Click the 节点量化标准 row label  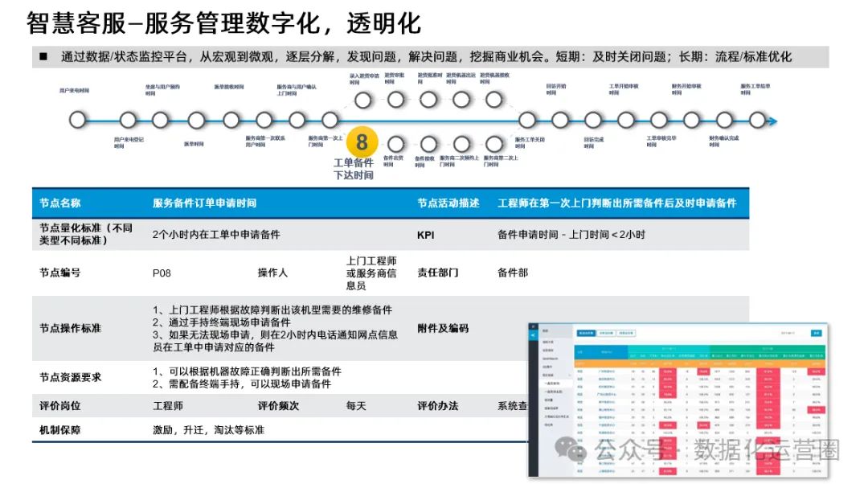pyautogui.click(x=86, y=234)
